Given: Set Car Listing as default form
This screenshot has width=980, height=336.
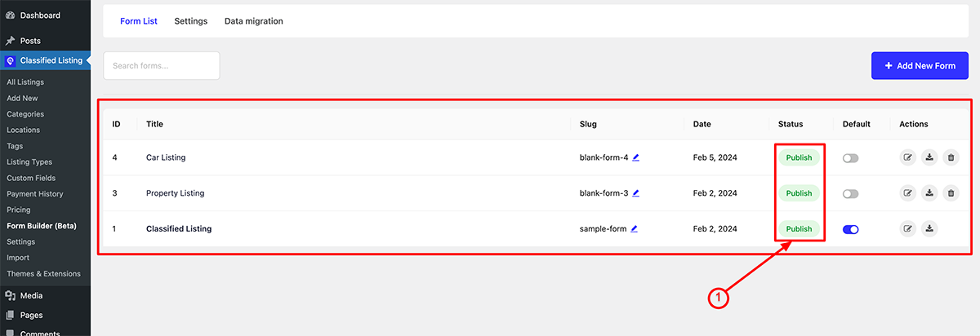Looking at the screenshot, I should click(x=851, y=158).
